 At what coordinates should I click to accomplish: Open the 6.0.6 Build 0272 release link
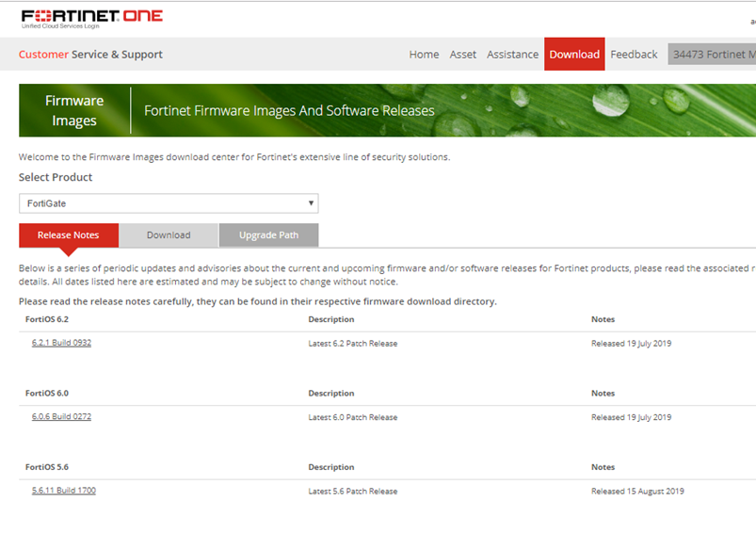61,416
